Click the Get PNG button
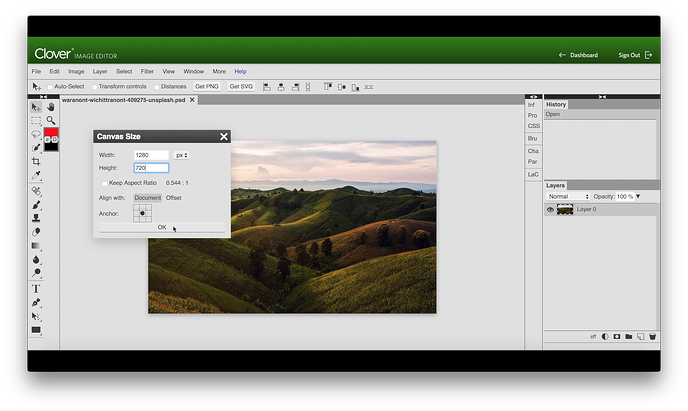The height and width of the screenshot is (411, 688). click(207, 87)
